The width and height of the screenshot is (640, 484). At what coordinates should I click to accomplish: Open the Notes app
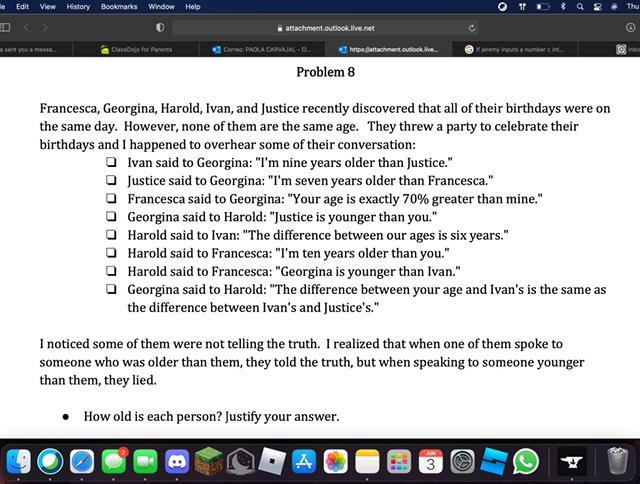367,462
